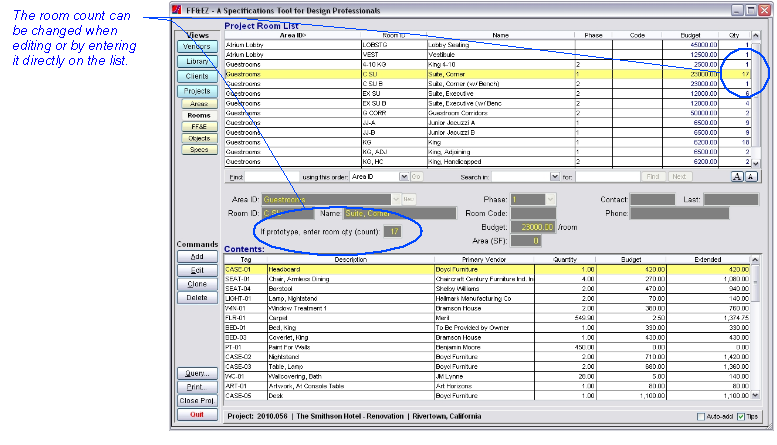Select the LOBSTG Lobby Seating row
The width and height of the screenshot is (777, 445).
(x=488, y=45)
